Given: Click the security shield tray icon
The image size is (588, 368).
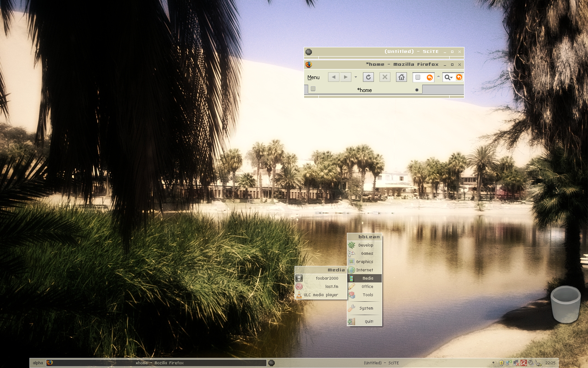Looking at the screenshot, I should tap(501, 363).
